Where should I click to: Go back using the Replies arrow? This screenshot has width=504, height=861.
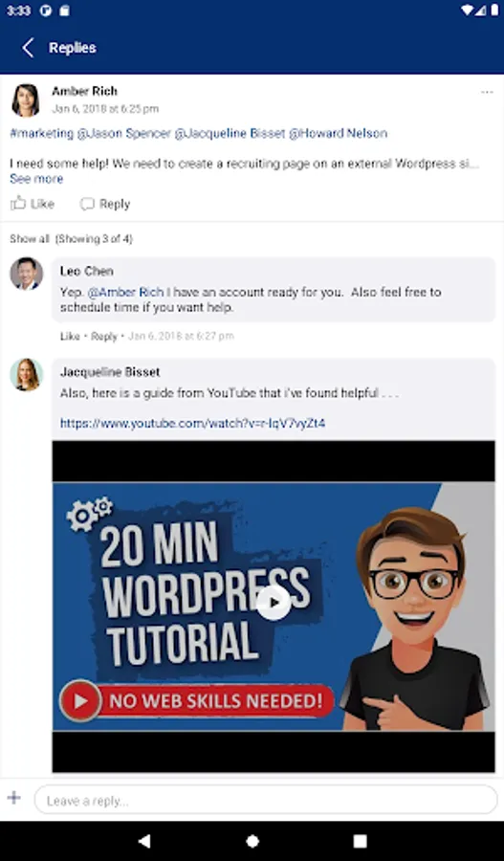[28, 48]
